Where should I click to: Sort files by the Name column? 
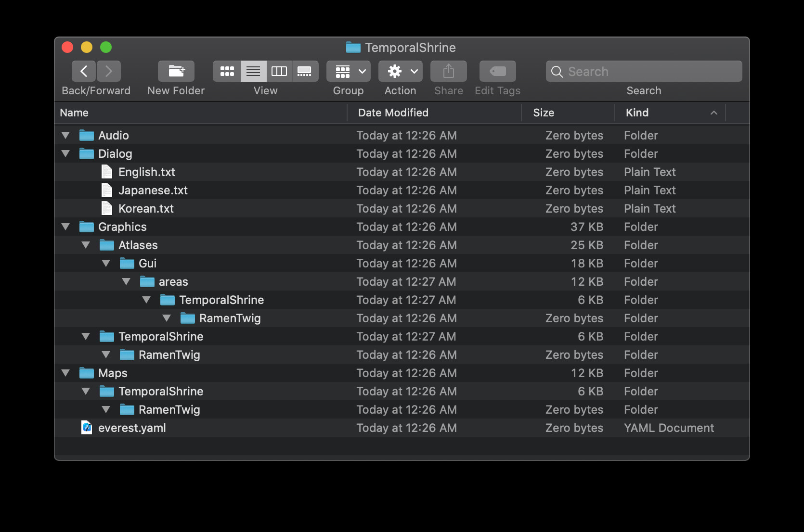tap(74, 113)
